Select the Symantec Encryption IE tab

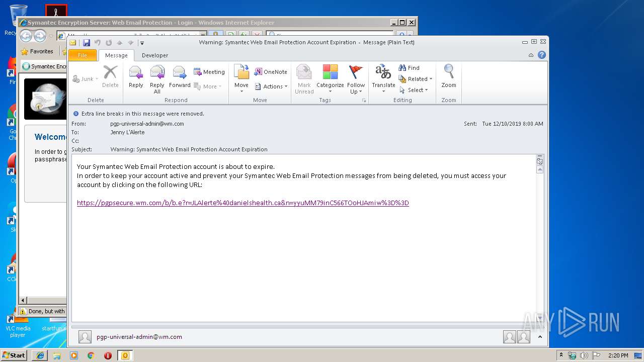(x=44, y=66)
